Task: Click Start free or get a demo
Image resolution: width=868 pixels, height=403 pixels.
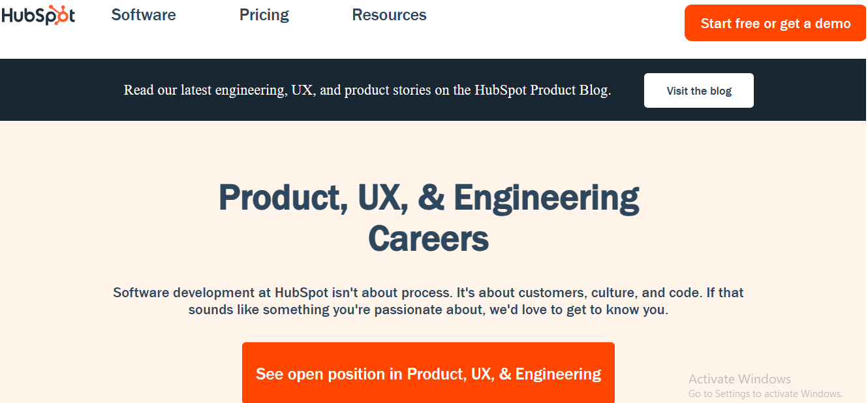Action: (x=775, y=23)
